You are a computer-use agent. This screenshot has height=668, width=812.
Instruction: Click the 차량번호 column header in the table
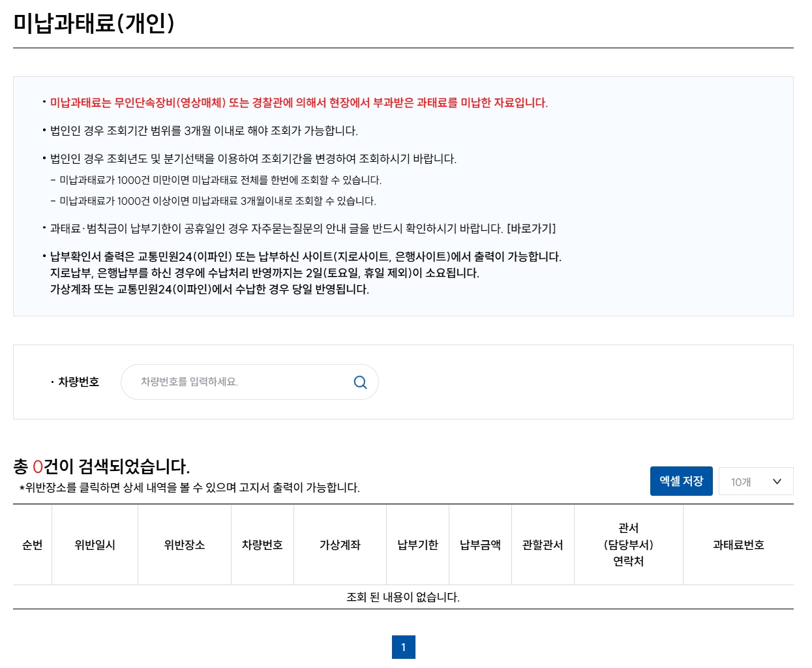(262, 545)
